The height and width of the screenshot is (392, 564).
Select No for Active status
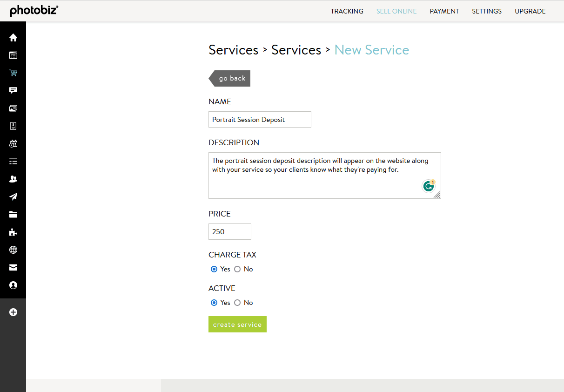237,302
